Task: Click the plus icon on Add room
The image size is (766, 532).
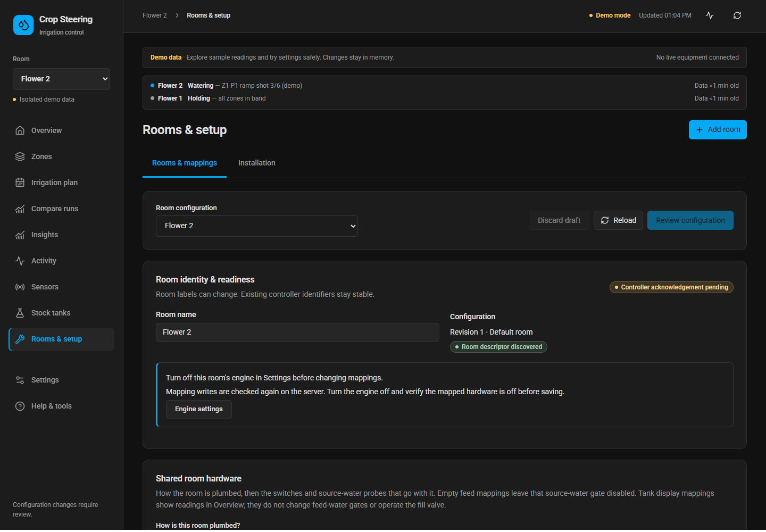Action: tap(700, 130)
